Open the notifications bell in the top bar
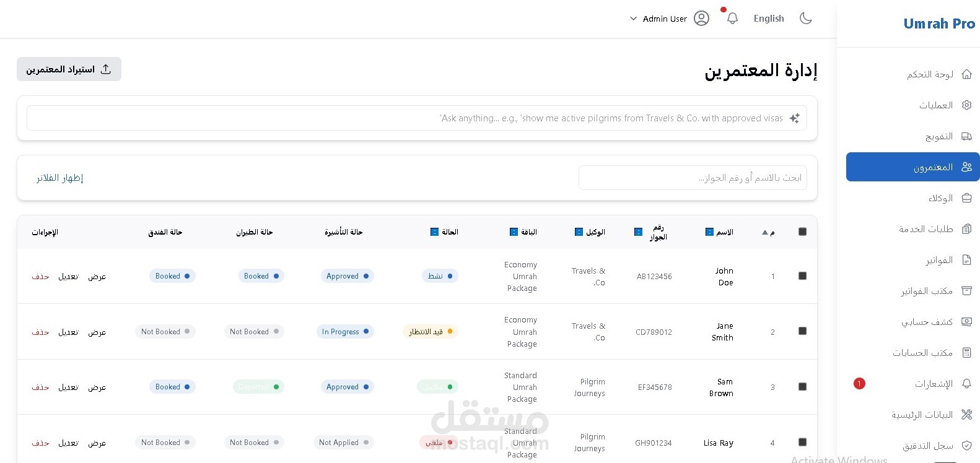Screen dimensions: 980x463 pyautogui.click(x=732, y=19)
